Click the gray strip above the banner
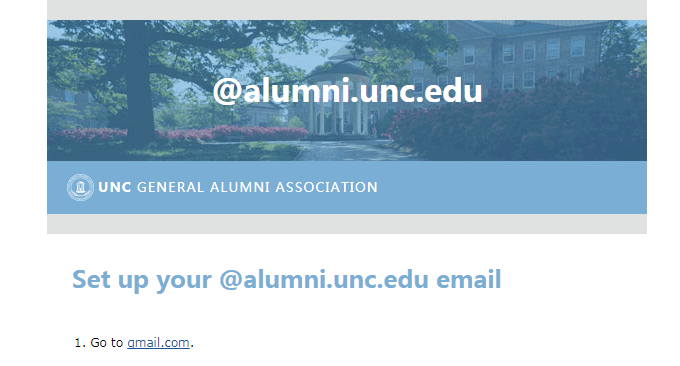 click(347, 10)
